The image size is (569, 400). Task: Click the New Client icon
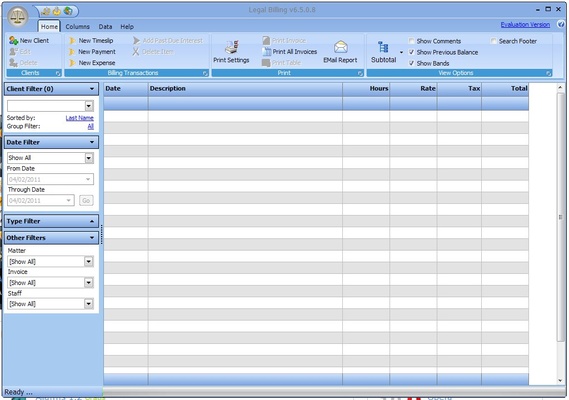13,40
